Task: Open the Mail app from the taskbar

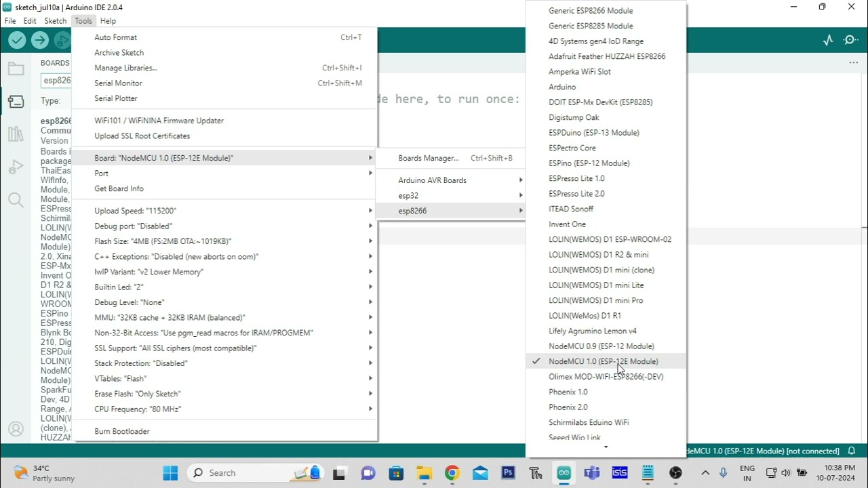Action: pyautogui.click(x=480, y=472)
